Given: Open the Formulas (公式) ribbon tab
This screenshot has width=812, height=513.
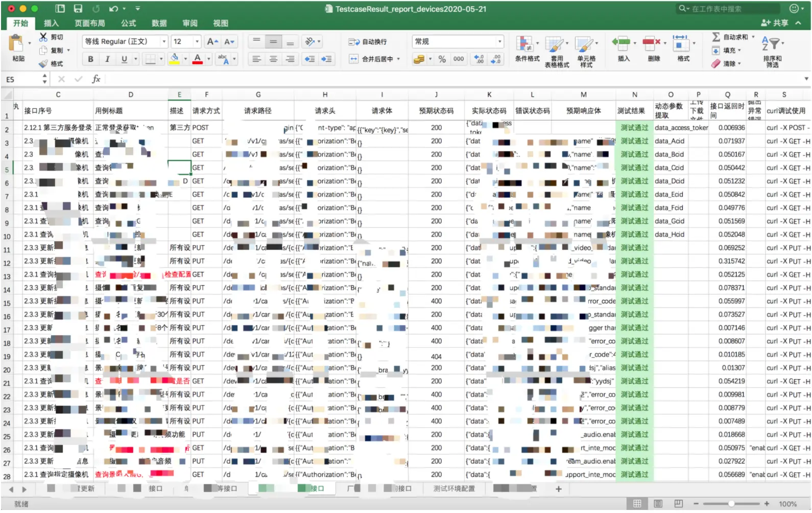Looking at the screenshot, I should coord(128,24).
